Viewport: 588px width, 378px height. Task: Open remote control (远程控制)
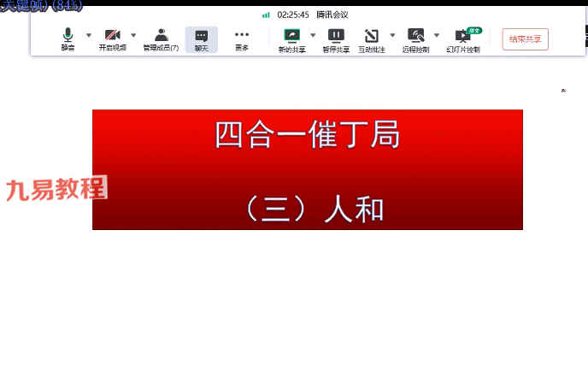point(416,40)
